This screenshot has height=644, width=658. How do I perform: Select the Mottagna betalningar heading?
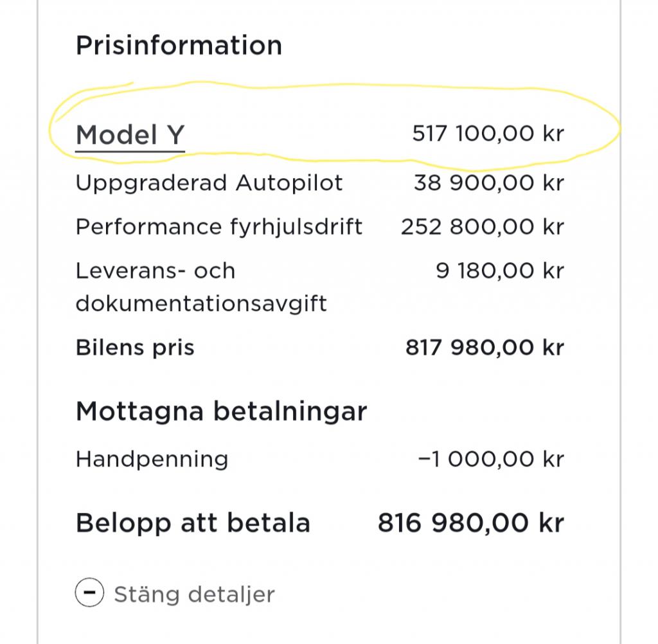[221, 411]
